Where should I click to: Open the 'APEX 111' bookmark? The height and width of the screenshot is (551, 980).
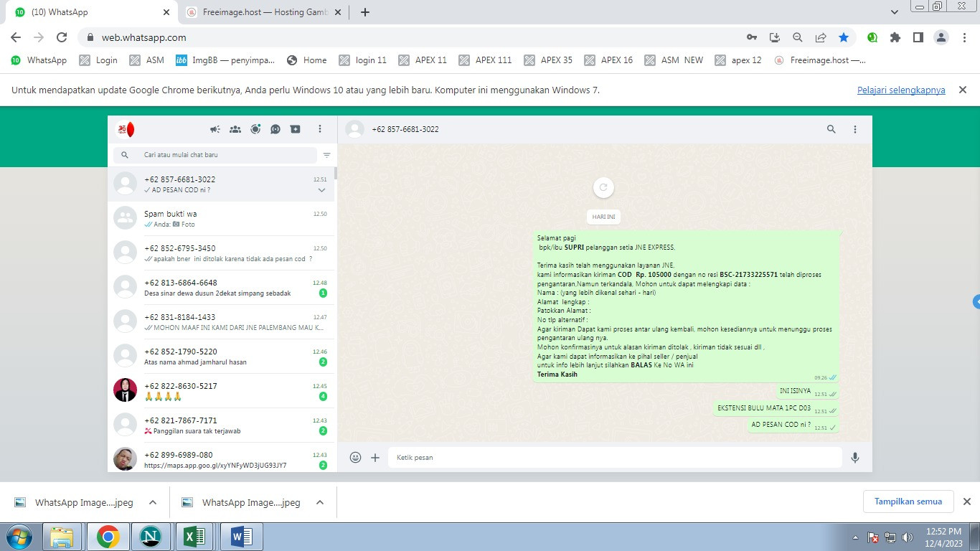tap(485, 60)
